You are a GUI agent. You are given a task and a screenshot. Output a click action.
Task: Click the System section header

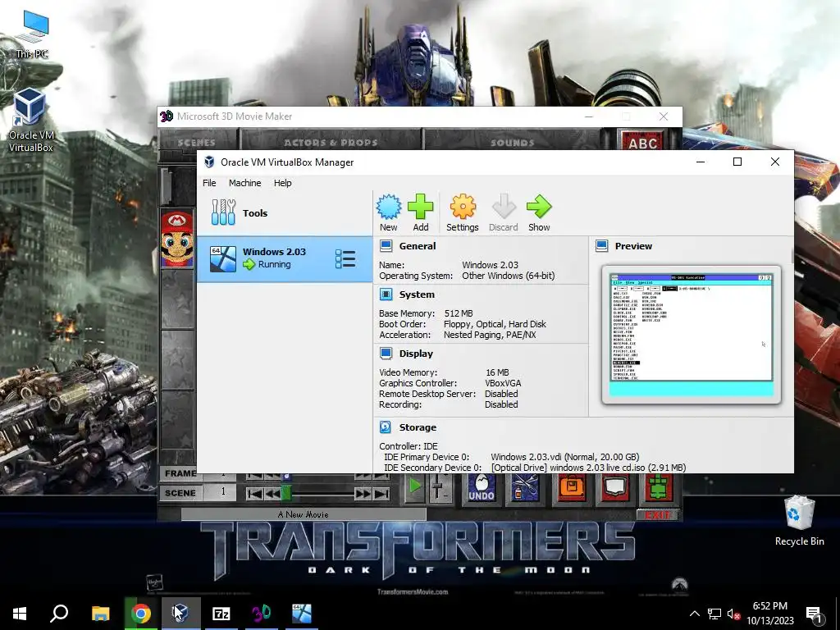click(x=417, y=294)
